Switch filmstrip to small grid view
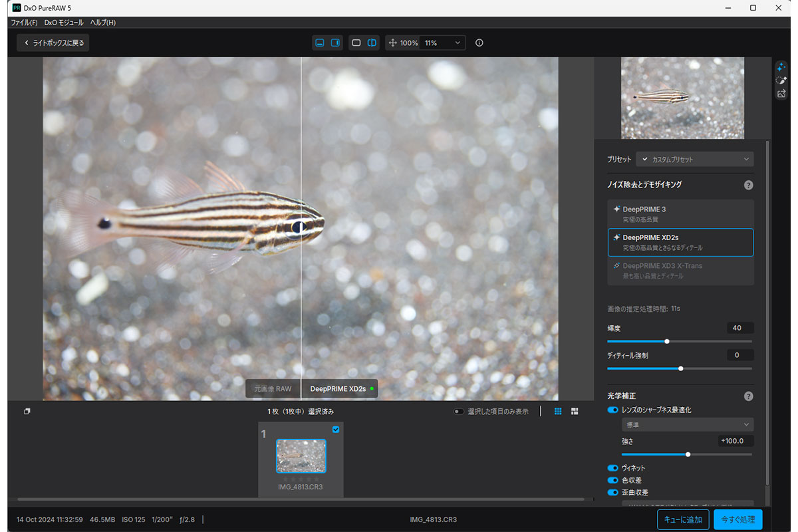Screen dimensions: 798x532 click(x=559, y=412)
